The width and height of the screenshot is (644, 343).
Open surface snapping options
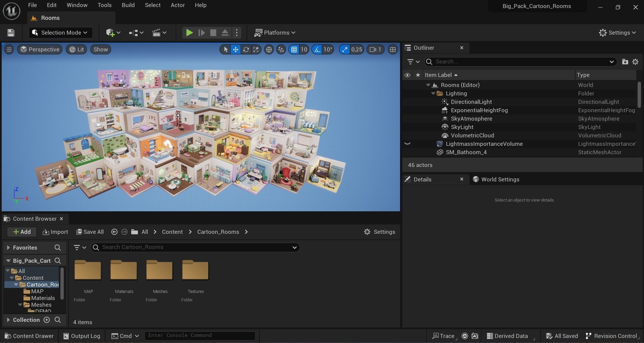coord(281,50)
